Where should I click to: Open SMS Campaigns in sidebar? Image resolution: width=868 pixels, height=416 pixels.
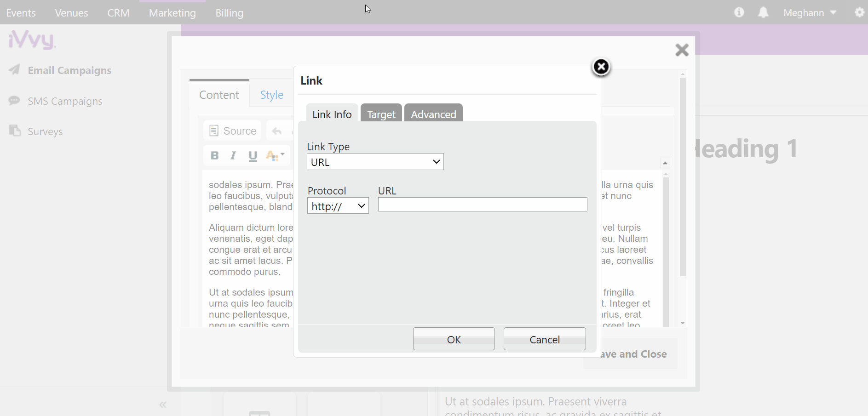(x=65, y=101)
